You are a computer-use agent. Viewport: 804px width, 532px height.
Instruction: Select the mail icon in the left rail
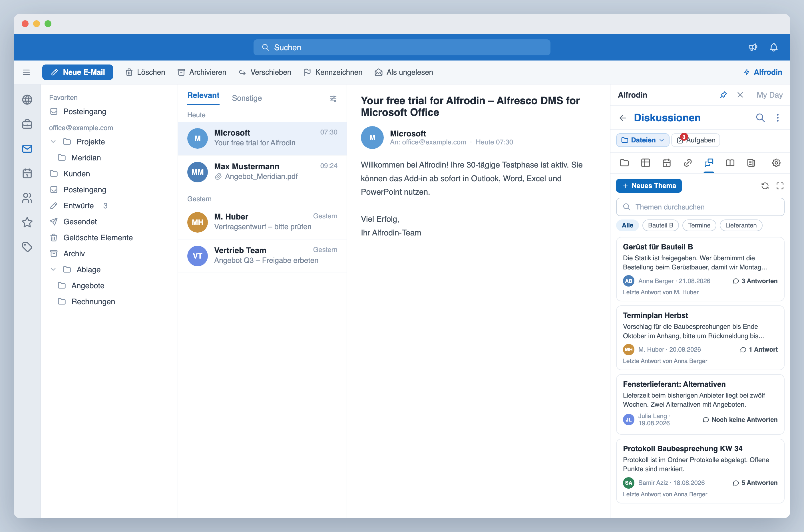[27, 149]
